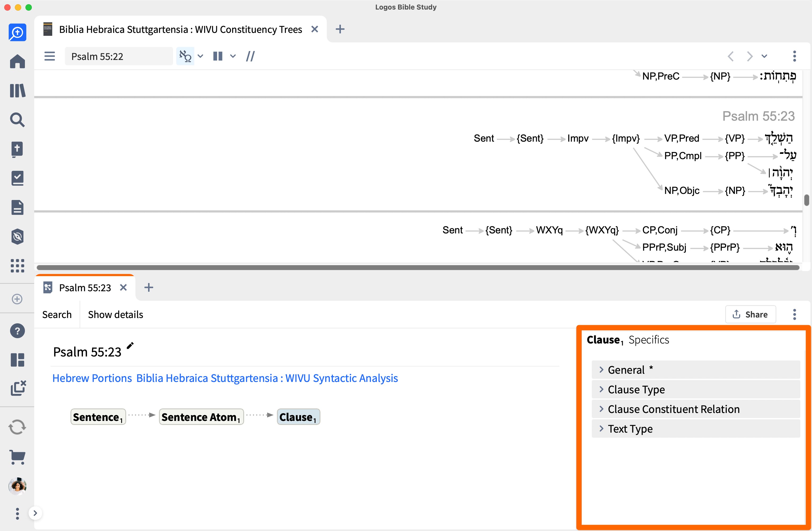812x531 pixels.
Task: Click Search in the syntax panel
Action: click(x=57, y=315)
